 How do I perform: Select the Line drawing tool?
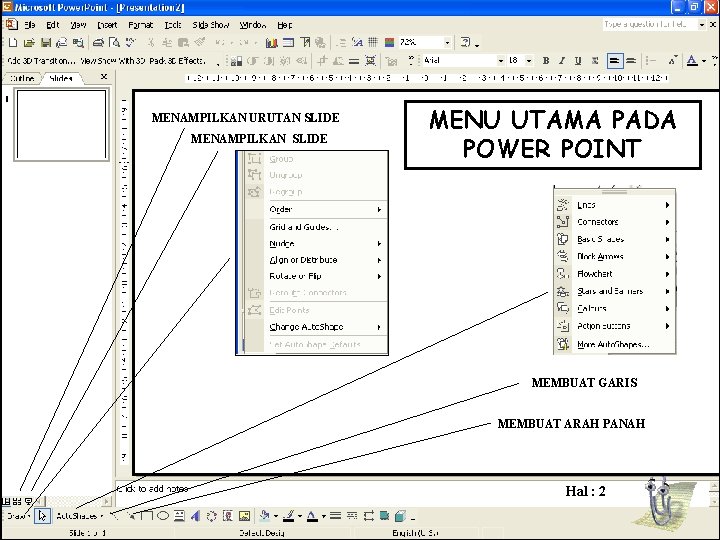tap(115, 516)
